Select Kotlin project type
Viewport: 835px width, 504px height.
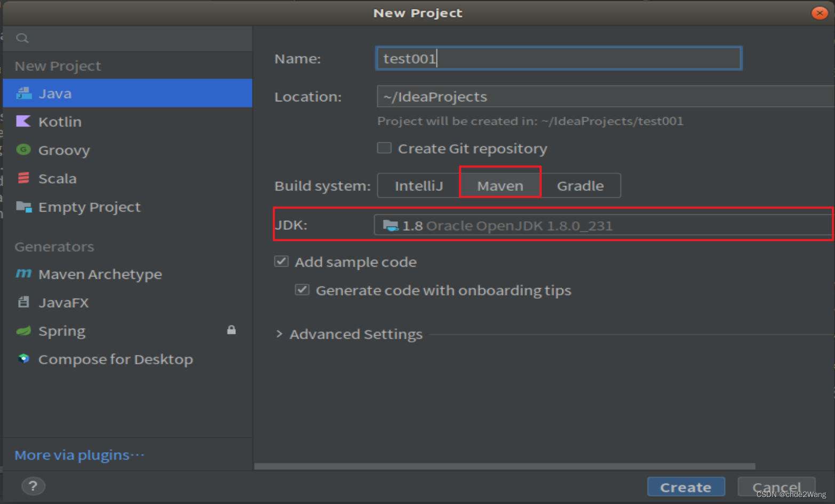coord(128,122)
